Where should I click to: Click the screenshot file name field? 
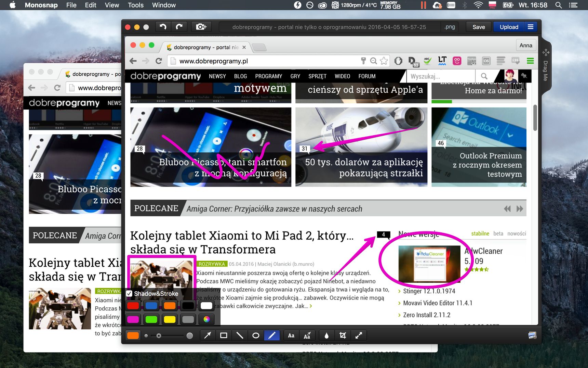329,27
